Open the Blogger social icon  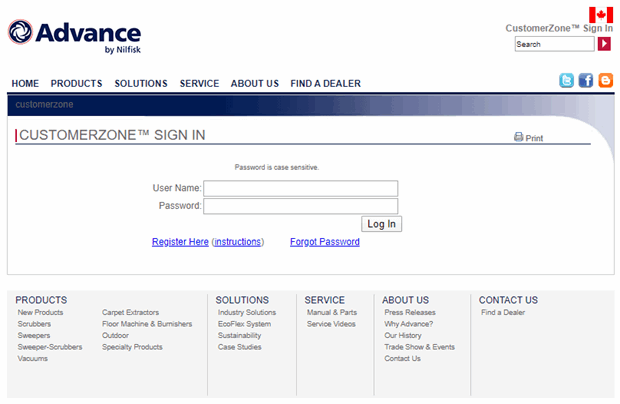(605, 80)
